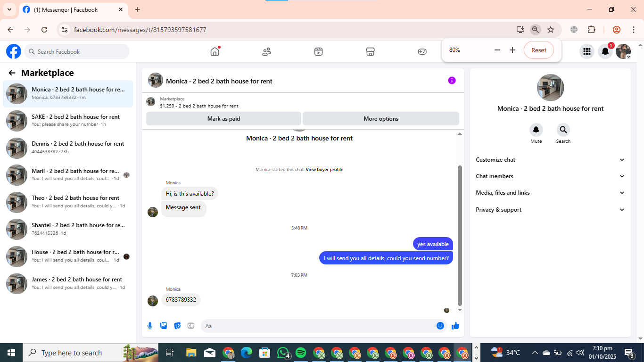Mute this conversation with the bell icon
This screenshot has width=644, height=362.
(536, 130)
